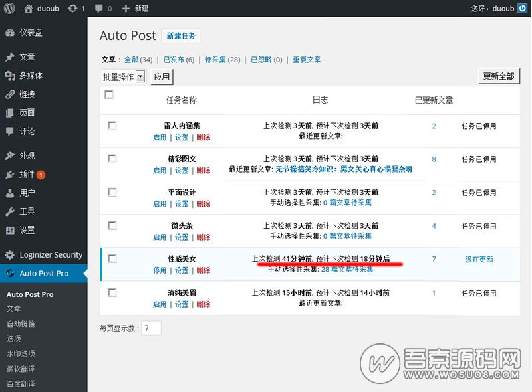Open comments bubble icon in admin bar

(98, 9)
